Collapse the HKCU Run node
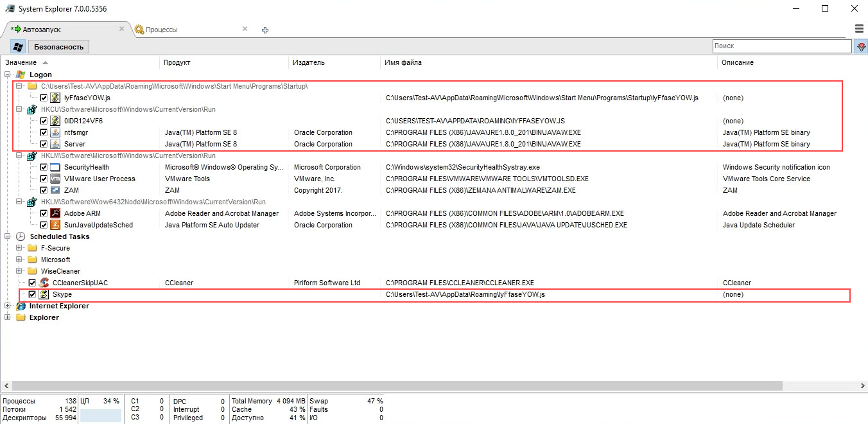Viewport: 868px width, 424px height. (19, 109)
